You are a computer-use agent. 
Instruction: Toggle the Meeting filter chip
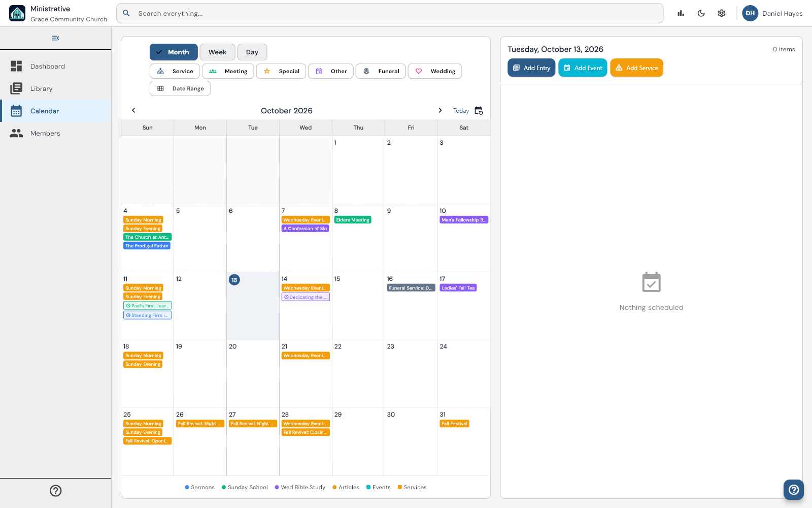[x=228, y=71]
